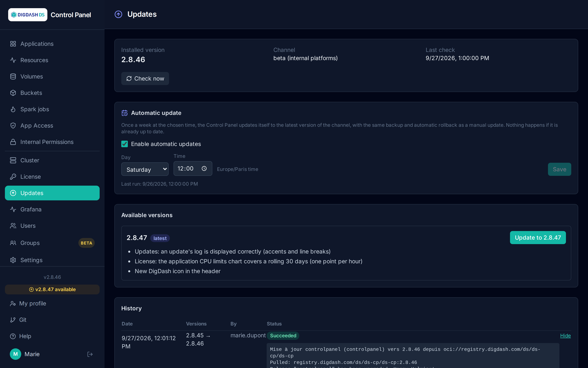Image resolution: width=588 pixels, height=368 pixels.
Task: Click the DigDash DS logo
Action: tap(28, 15)
